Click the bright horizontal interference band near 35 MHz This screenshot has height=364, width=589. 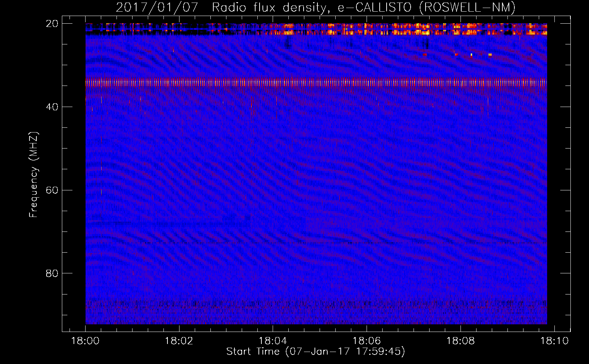(x=316, y=83)
